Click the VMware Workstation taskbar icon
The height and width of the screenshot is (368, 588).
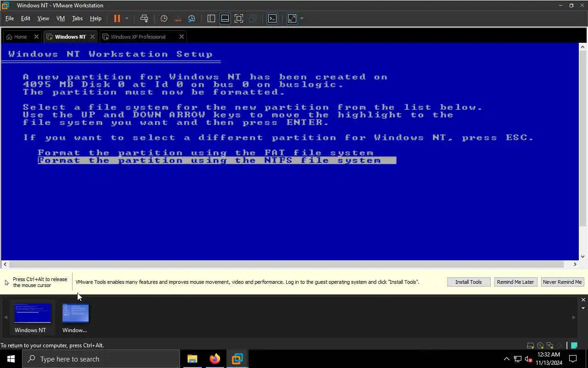tap(237, 359)
